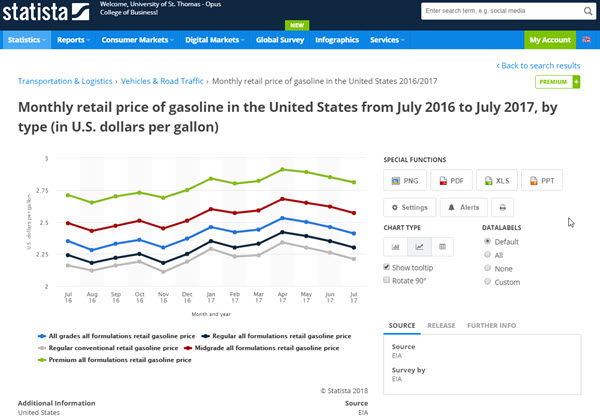Download the data as XLS
600x418 pixels.
coord(496,181)
